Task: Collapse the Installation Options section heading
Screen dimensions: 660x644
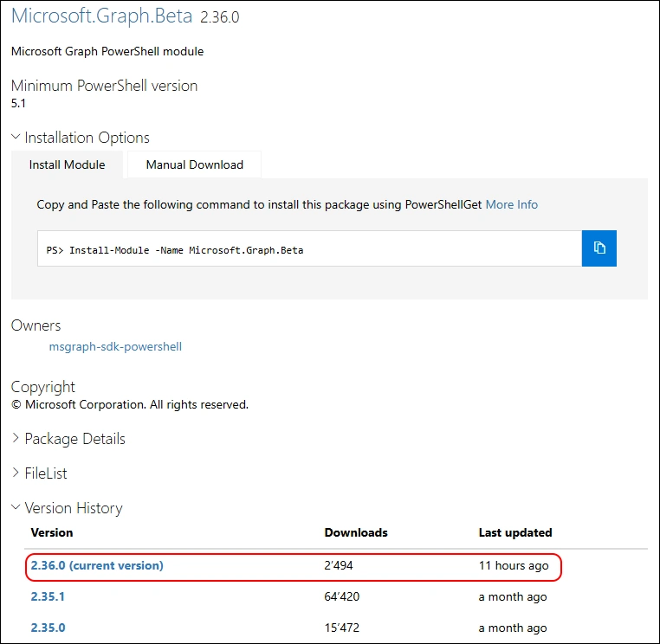Action: pyautogui.click(x=87, y=138)
